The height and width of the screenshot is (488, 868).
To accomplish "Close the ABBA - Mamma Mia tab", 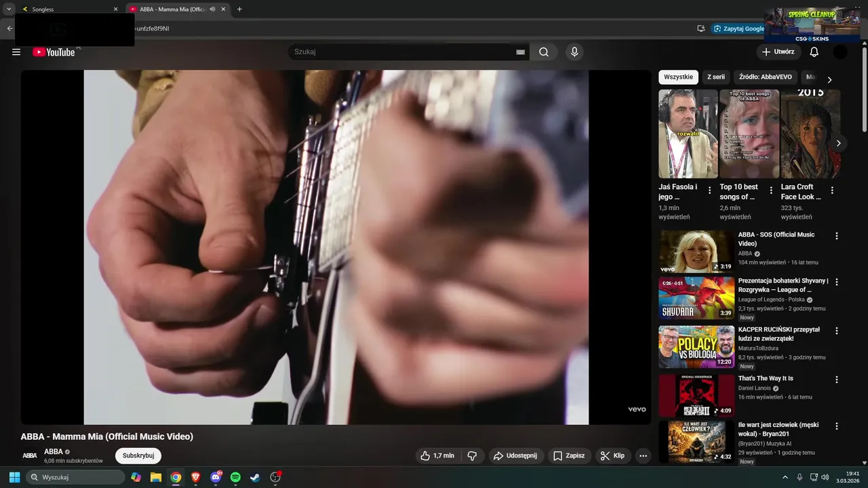I will pos(223,9).
